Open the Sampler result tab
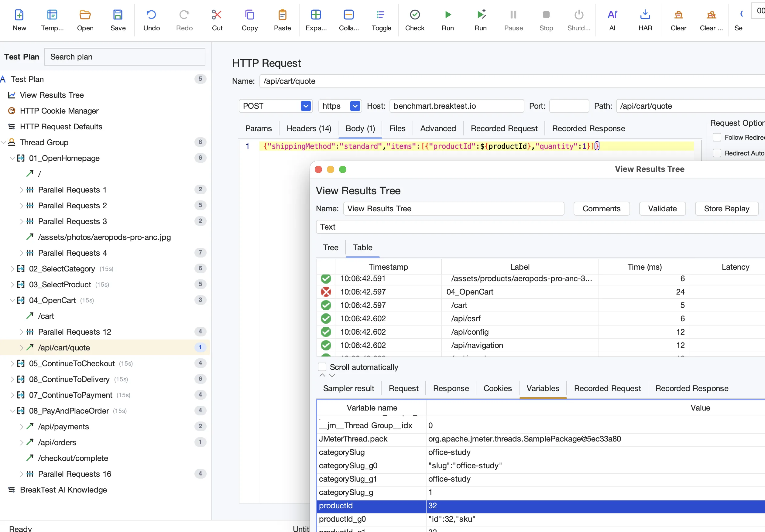Screen dimensions: 765x532 (348, 388)
